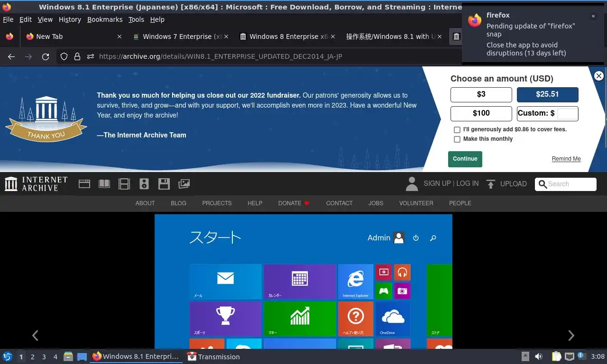Select the $25.51 donation amount
Viewport: 607px width, 364px height.
coord(548,94)
